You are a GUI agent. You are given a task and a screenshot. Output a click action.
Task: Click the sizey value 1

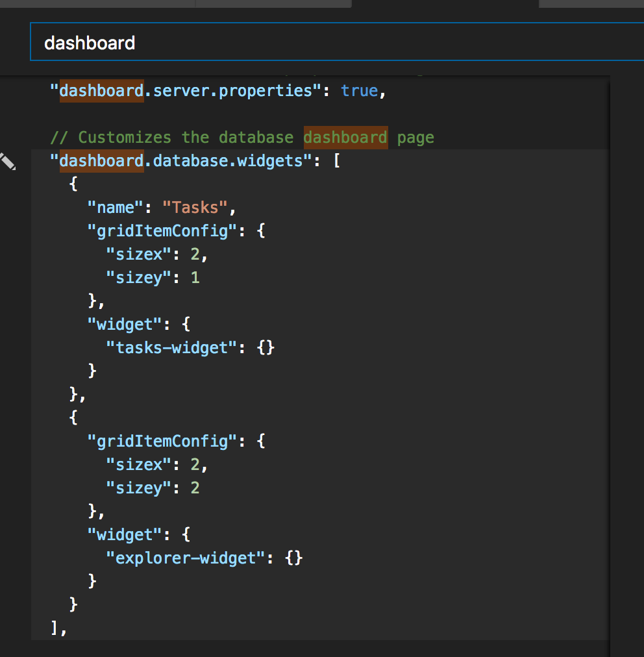[195, 278]
